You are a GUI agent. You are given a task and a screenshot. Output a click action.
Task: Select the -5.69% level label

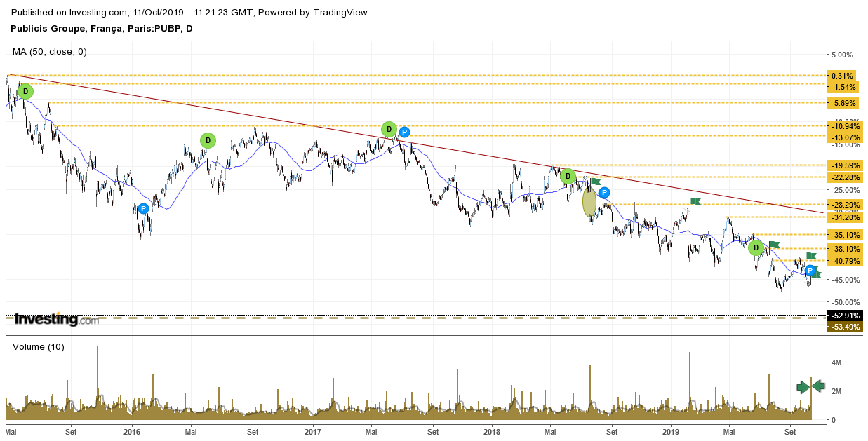[x=843, y=103]
